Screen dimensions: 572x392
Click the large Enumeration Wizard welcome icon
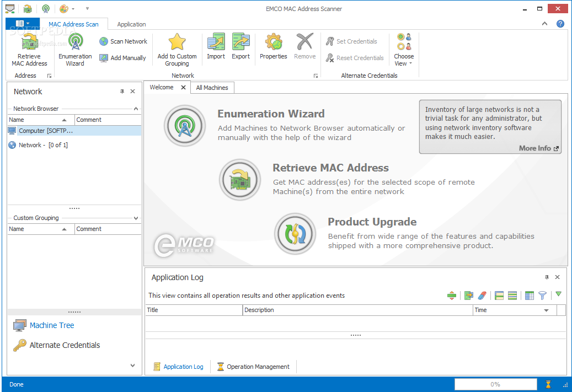coord(185,126)
